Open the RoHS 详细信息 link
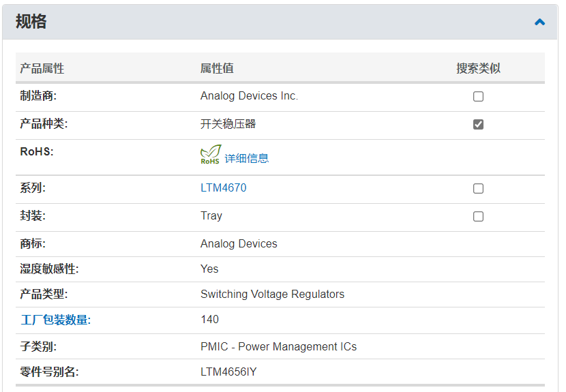This screenshot has width=566, height=392. pos(247,158)
